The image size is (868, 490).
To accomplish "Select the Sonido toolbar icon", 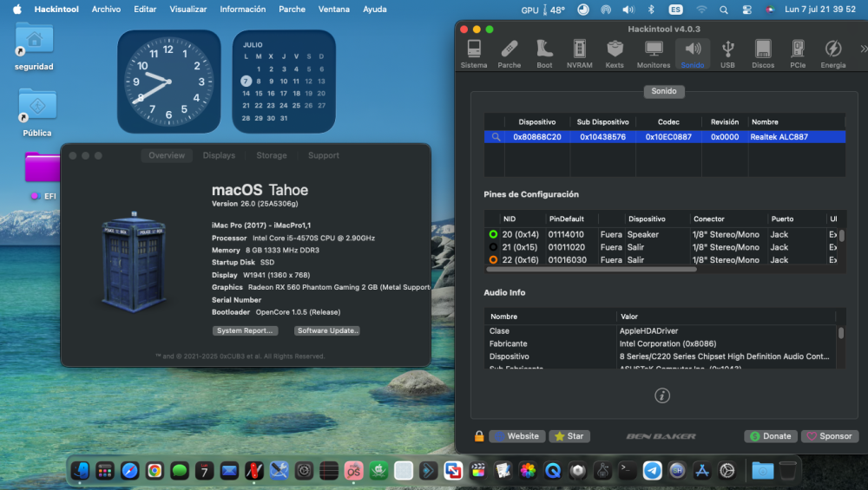I will 693,54.
